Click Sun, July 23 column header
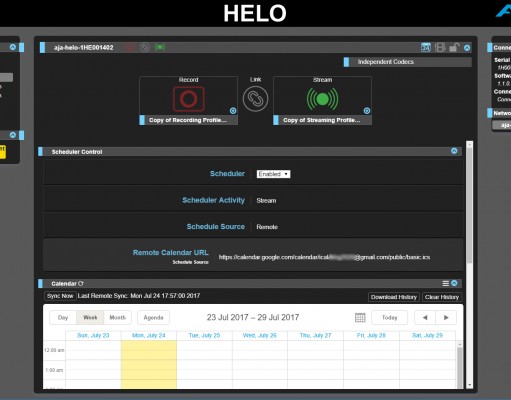511x400 pixels. [93, 335]
